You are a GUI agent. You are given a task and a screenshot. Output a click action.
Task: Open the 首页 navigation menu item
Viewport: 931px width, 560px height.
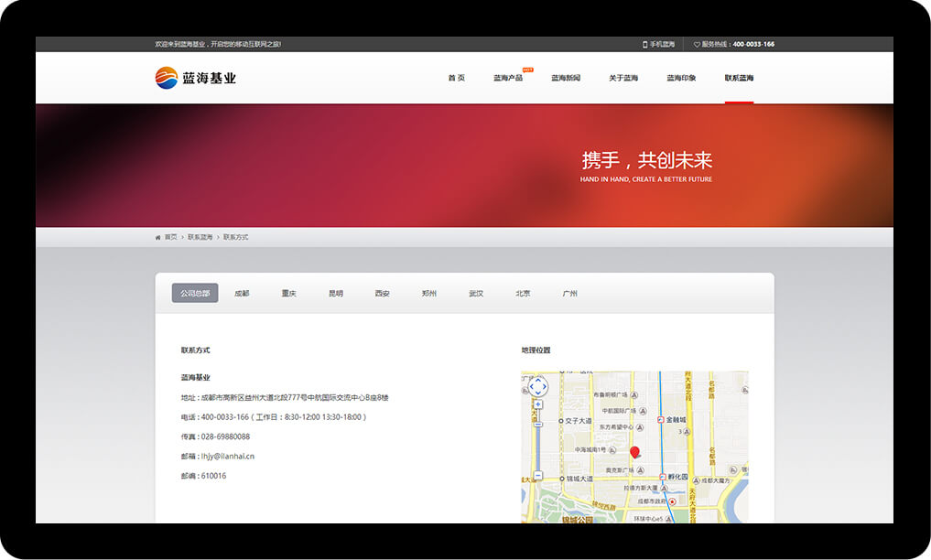[x=456, y=78]
